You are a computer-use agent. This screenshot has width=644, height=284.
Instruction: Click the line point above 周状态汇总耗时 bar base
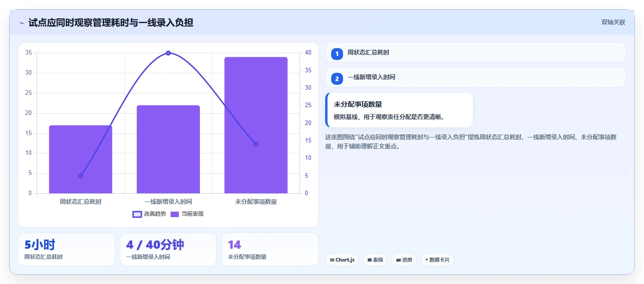tap(80, 176)
